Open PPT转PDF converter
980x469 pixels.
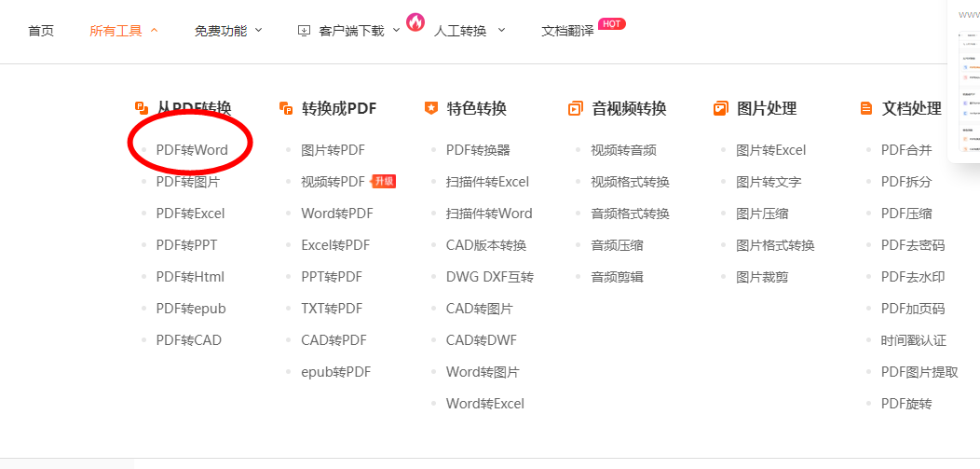click(332, 277)
